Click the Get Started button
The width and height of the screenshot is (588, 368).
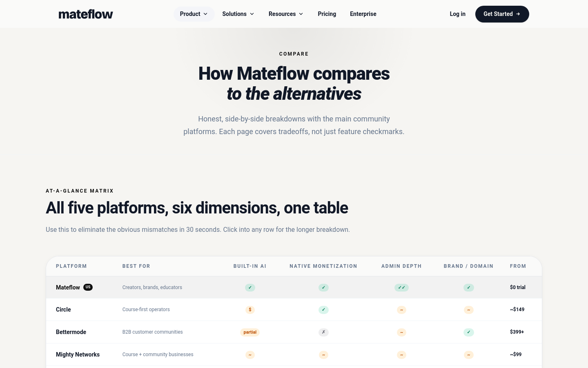tap(502, 14)
